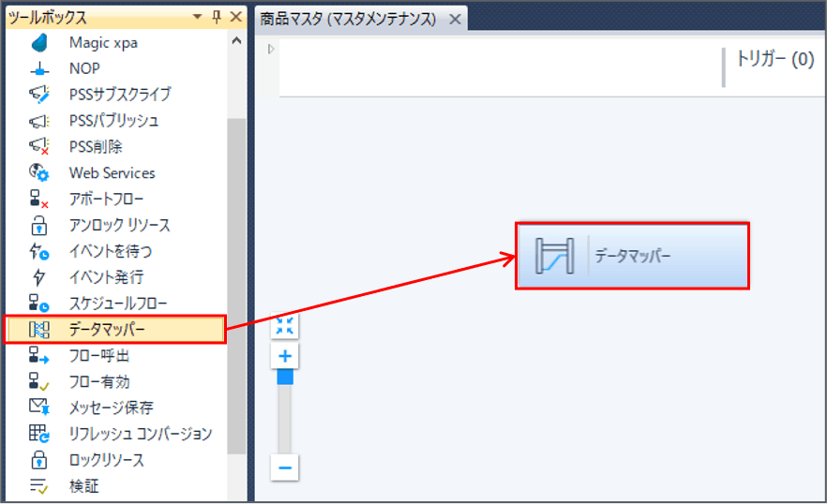Toggle the toolbox auto-hide pin
Image resolution: width=827 pixels, height=504 pixels.
coord(217,18)
